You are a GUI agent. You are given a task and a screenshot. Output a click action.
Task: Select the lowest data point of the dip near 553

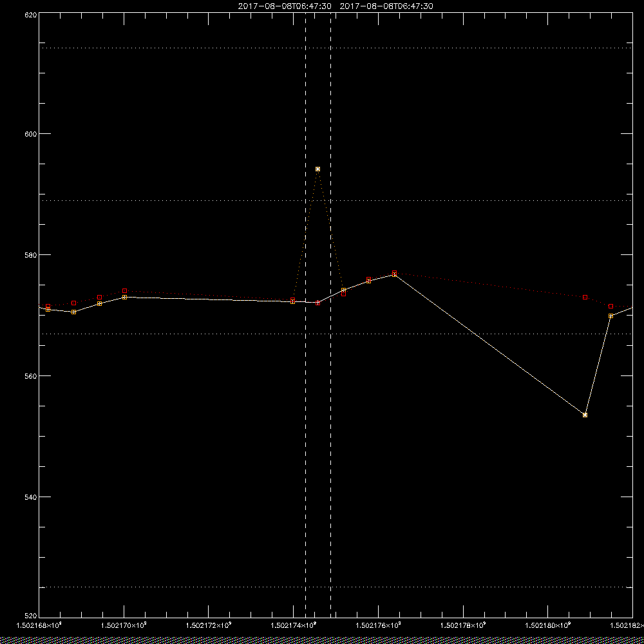click(585, 415)
